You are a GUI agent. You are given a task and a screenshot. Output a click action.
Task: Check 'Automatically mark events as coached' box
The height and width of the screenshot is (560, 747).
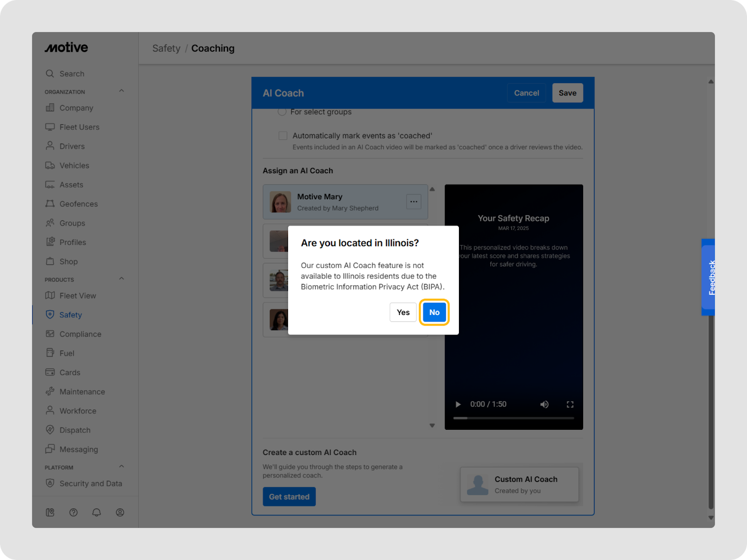283,136
